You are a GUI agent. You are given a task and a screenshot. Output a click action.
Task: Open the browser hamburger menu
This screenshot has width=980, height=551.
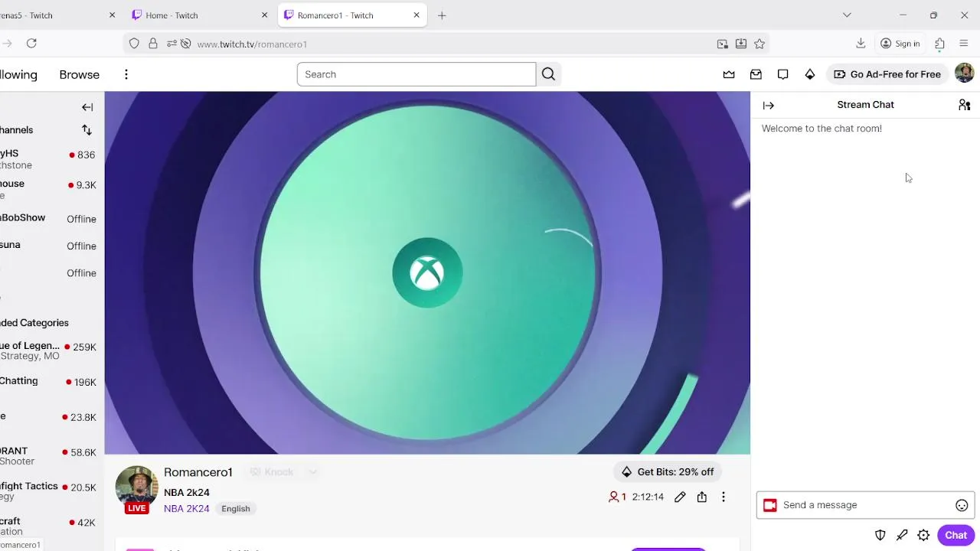(964, 44)
